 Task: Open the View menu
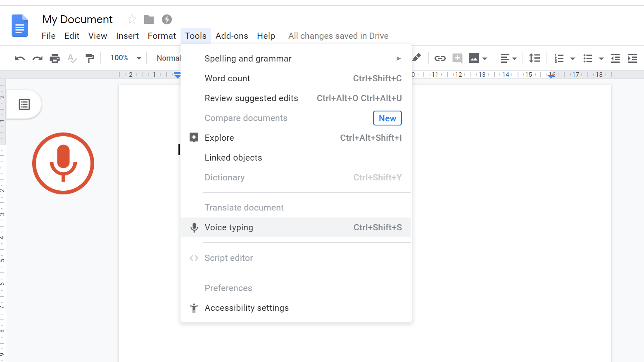[x=97, y=36]
